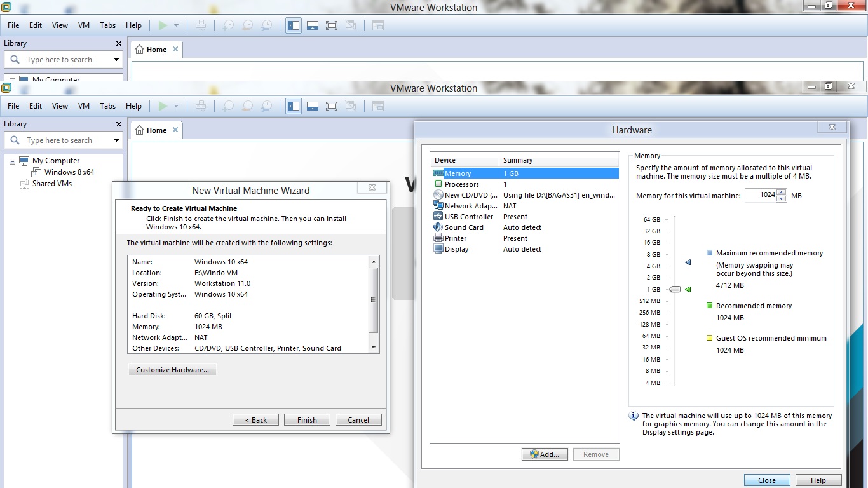The image size is (868, 488).
Task: Open the upper window's Library search dropdown arrow
Action: (x=116, y=60)
